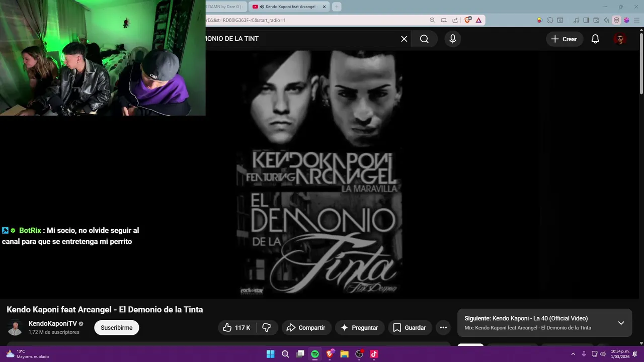The image size is (644, 362).
Task: Open Brave Shields lion icon
Action: tap(468, 20)
